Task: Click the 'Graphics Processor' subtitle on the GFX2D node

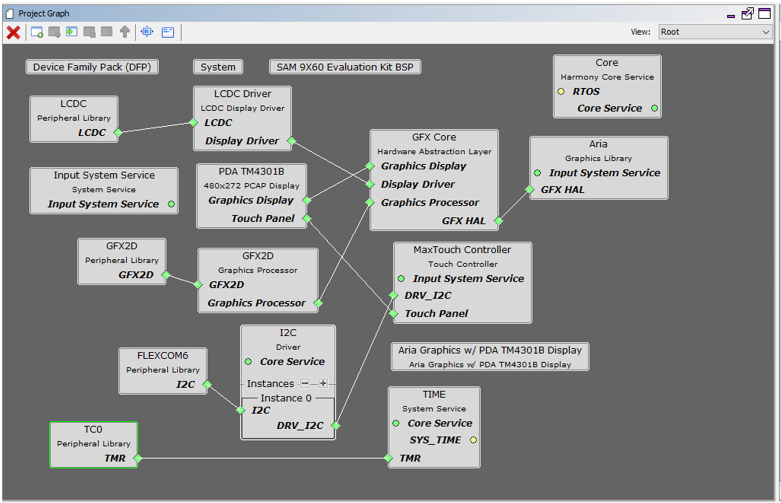Action: (258, 270)
